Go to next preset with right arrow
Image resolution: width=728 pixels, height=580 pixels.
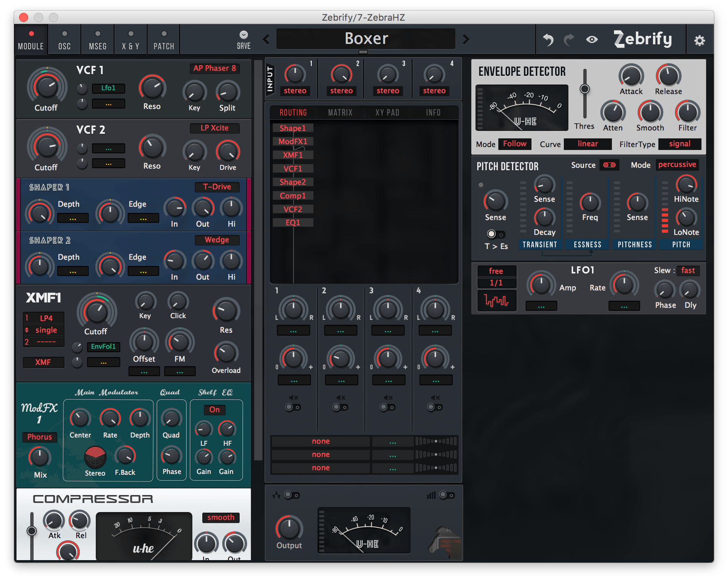tap(466, 39)
